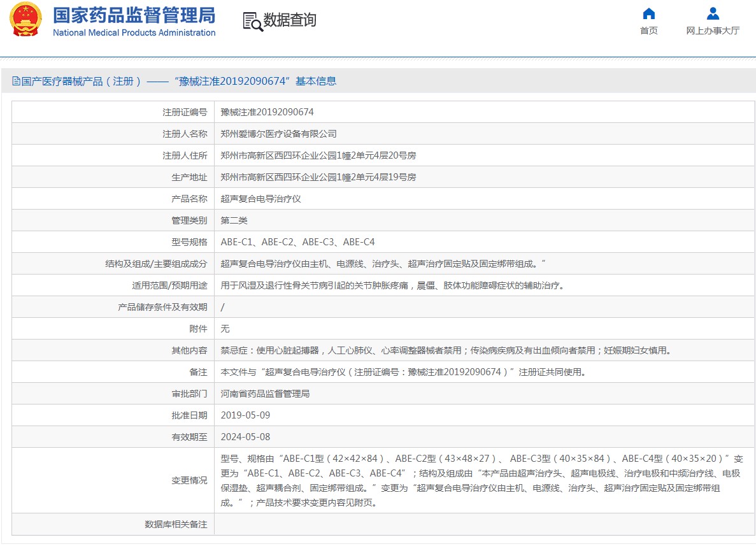This screenshot has height=551, width=756.
Task: Go to 首页 via home icon
Action: [649, 13]
